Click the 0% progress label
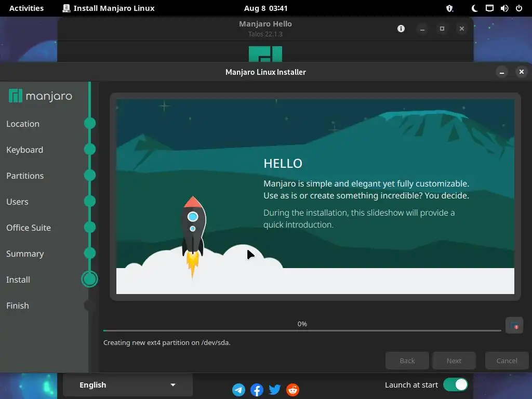The width and height of the screenshot is (532, 399). point(302,324)
